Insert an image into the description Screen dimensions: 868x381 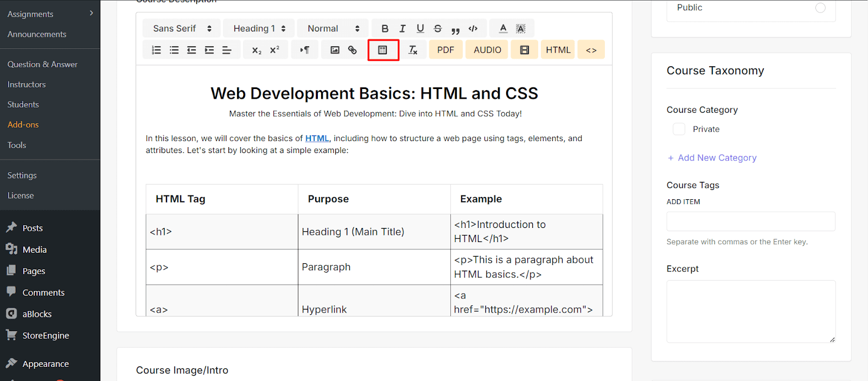click(335, 50)
